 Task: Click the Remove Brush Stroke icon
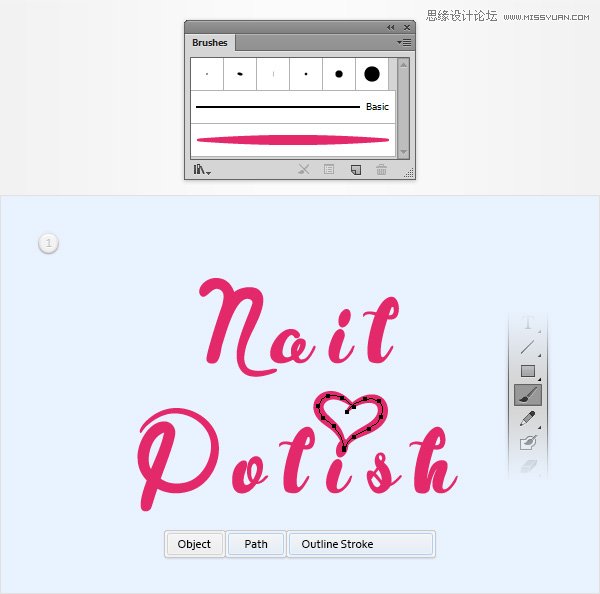[304, 170]
